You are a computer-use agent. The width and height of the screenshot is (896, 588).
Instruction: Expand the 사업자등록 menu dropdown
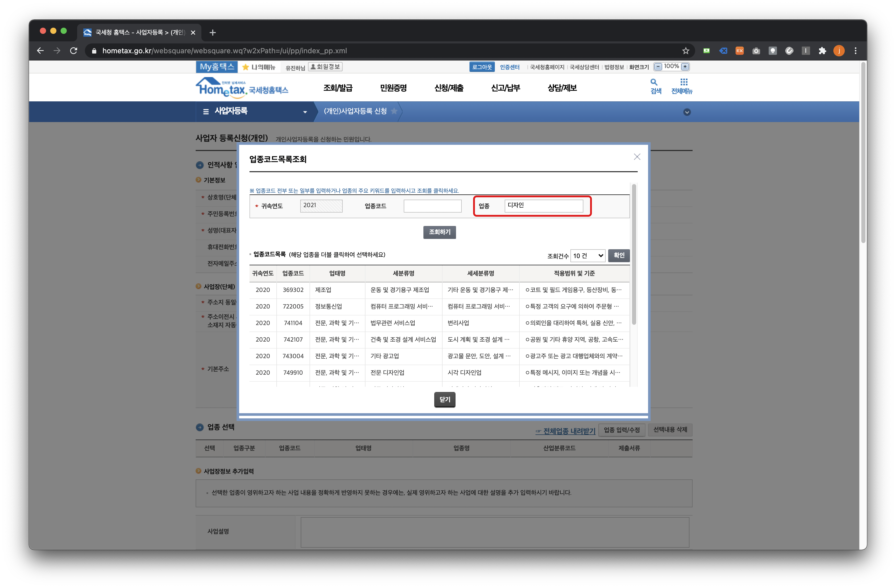[305, 112]
